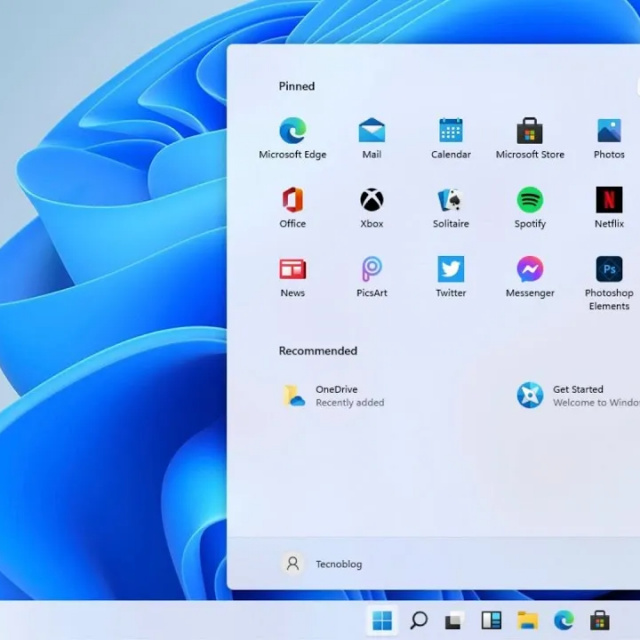Click the Recommended section heading

(x=318, y=351)
